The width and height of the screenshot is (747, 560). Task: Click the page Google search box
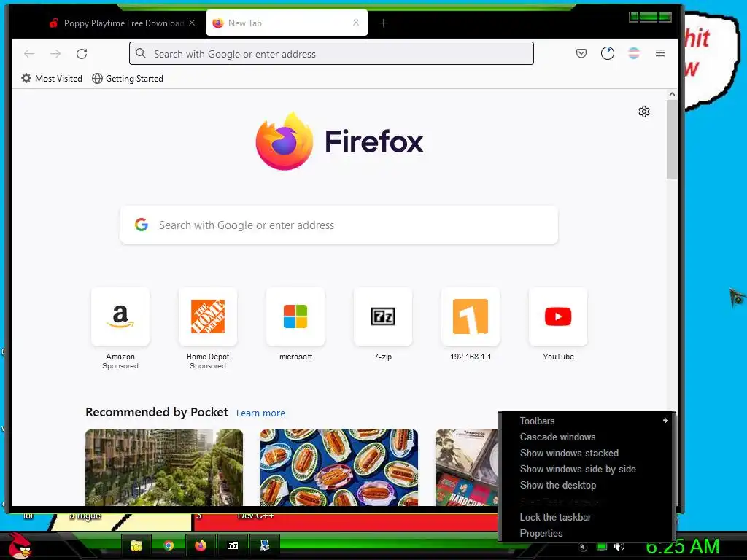tap(338, 225)
